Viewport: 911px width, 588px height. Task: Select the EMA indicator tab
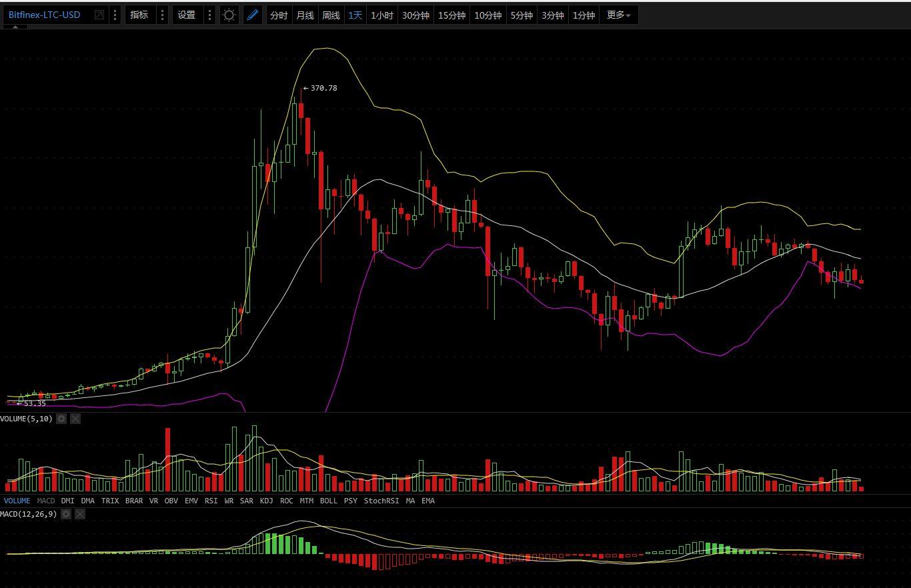[428, 501]
